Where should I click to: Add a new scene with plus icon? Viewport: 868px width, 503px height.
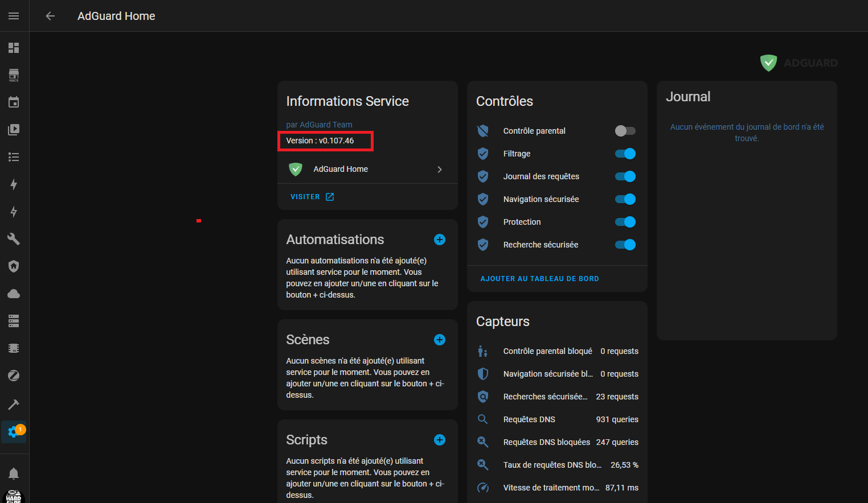(440, 340)
